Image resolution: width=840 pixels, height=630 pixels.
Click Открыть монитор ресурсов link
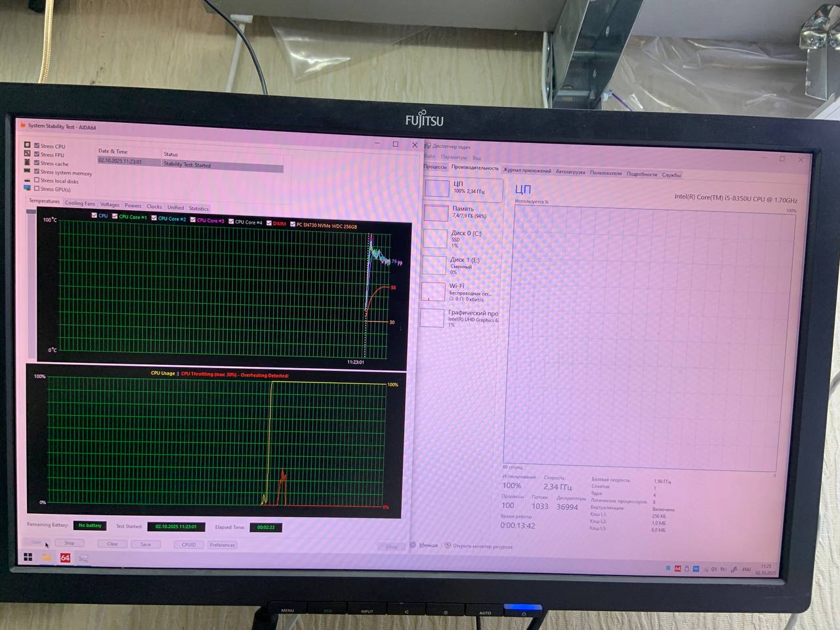(482, 546)
